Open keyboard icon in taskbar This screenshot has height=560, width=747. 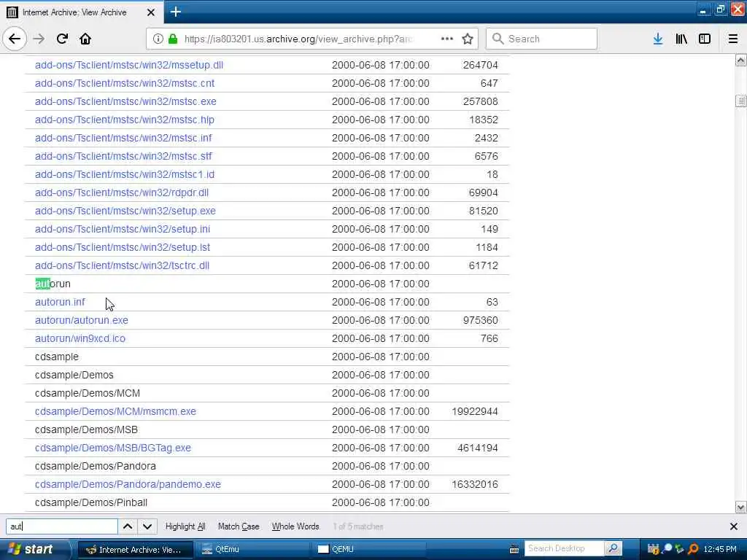pyautogui.click(x=514, y=550)
